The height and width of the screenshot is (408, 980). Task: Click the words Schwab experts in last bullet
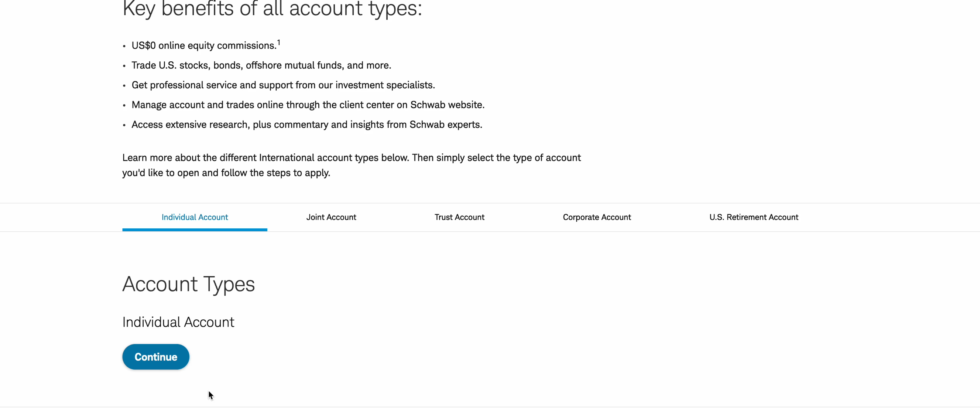point(445,125)
